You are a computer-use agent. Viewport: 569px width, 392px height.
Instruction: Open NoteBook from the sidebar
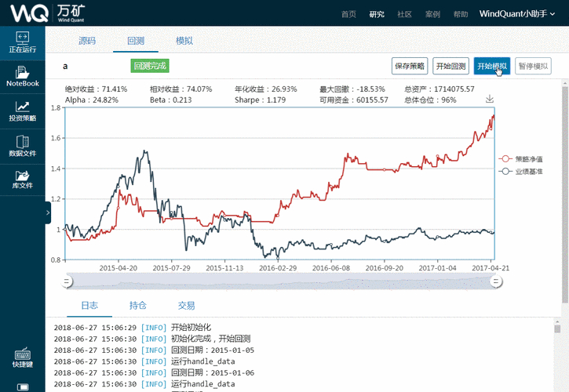[x=22, y=76]
